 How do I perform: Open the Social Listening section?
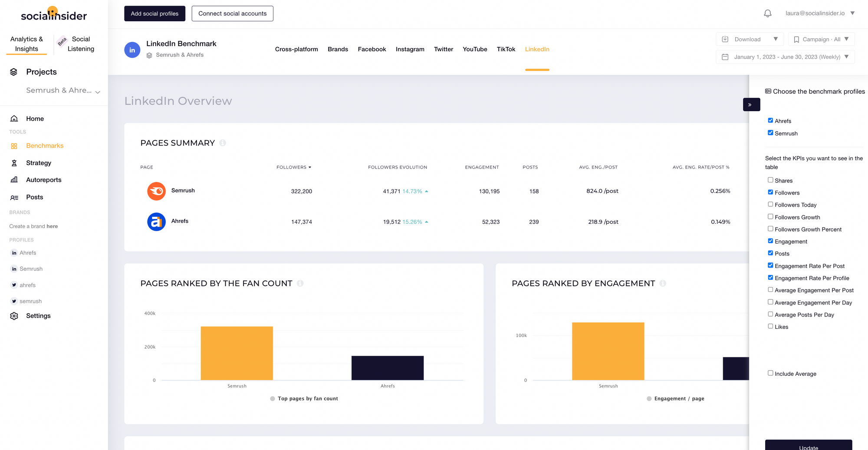pyautogui.click(x=81, y=44)
